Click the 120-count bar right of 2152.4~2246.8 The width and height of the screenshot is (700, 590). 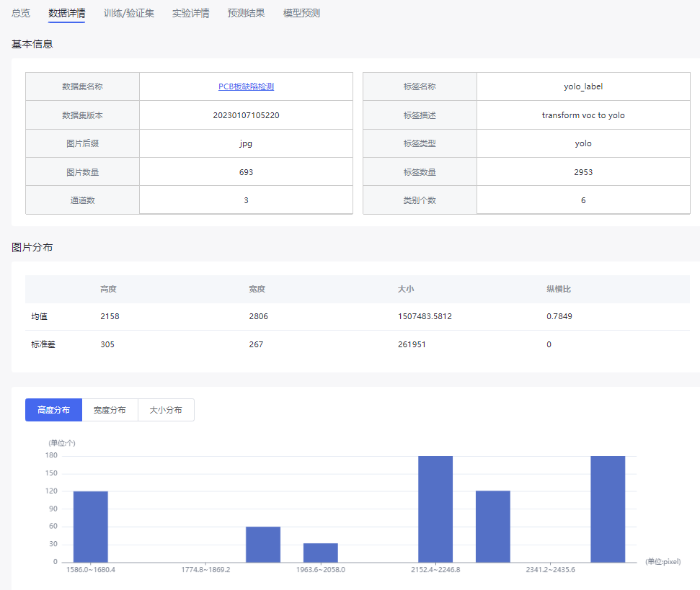pos(493,527)
